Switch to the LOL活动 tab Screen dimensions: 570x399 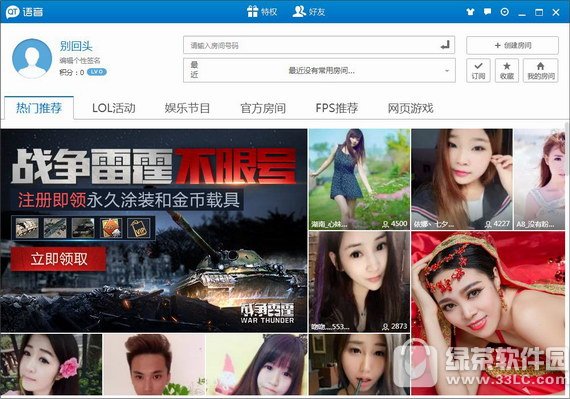coord(114,108)
